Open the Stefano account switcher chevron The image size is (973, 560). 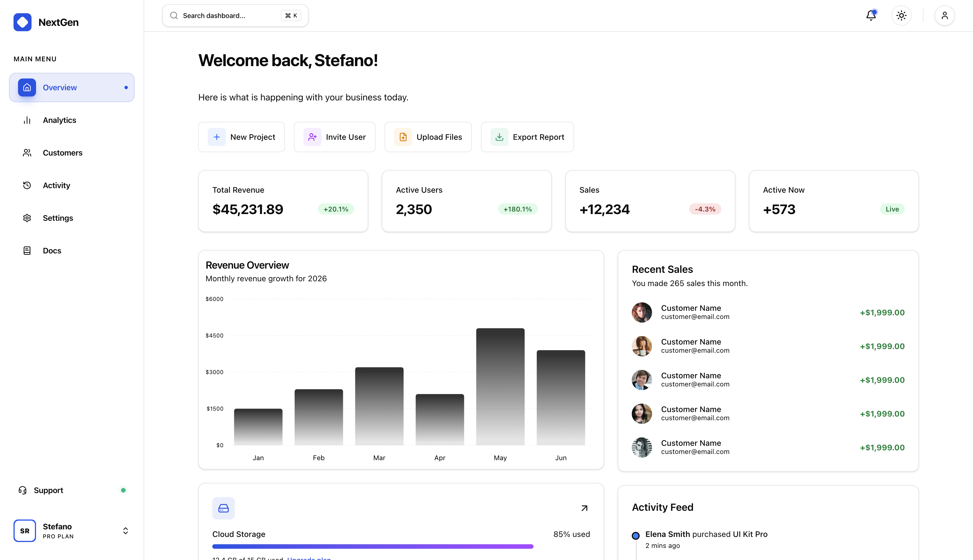(126, 530)
